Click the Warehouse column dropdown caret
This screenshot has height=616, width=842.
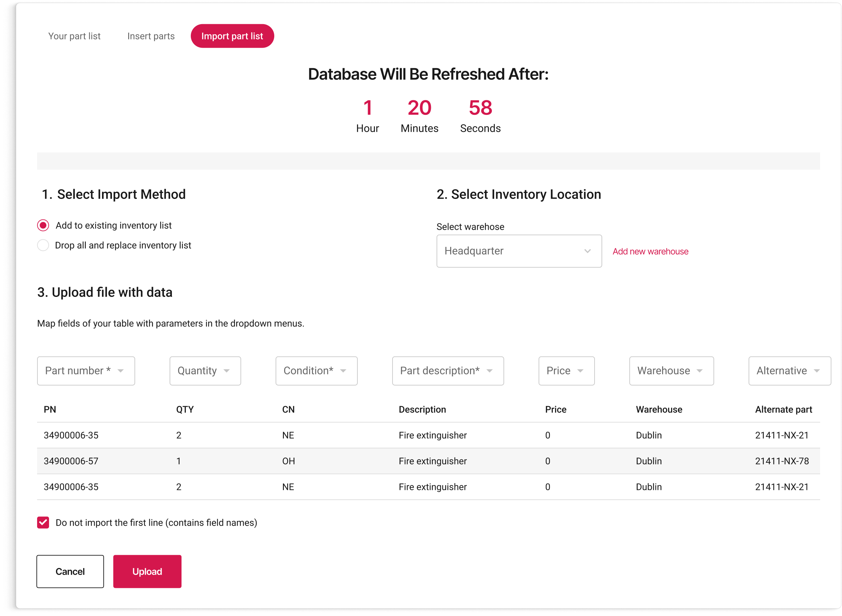tap(700, 371)
